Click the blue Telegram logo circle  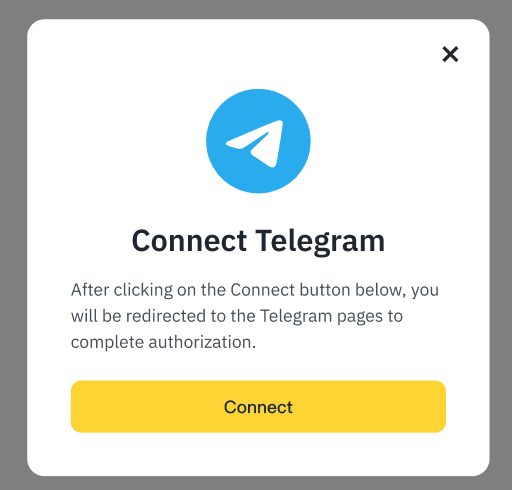tap(258, 141)
